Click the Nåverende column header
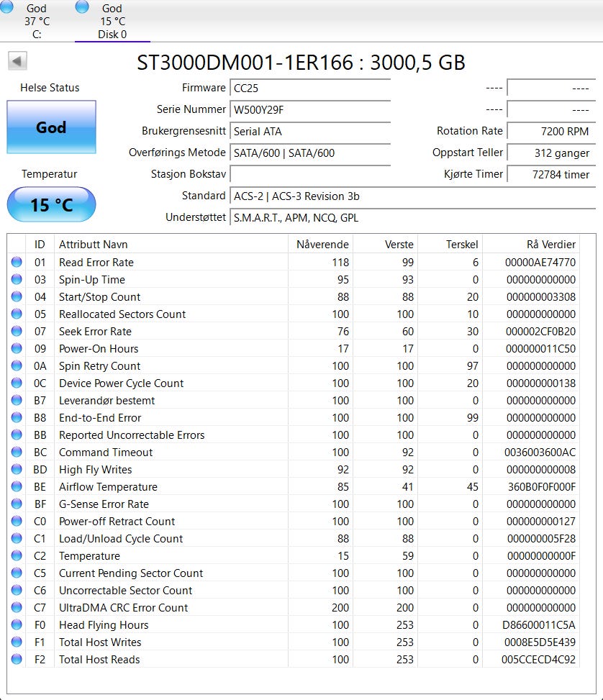The width and height of the screenshot is (603, 700). 320,244
